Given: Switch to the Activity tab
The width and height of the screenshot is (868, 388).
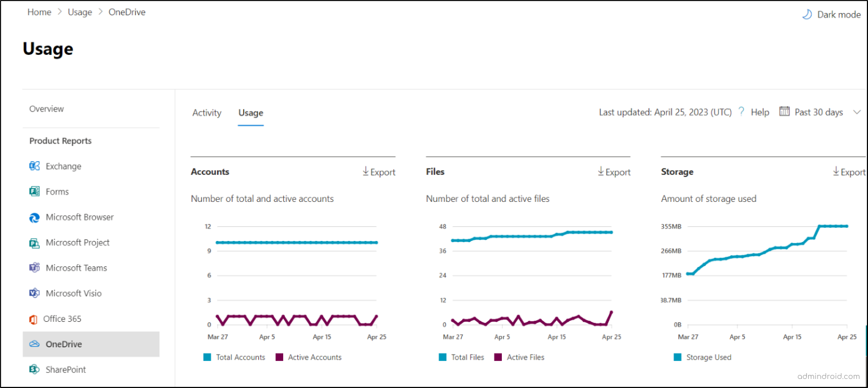Looking at the screenshot, I should click(x=207, y=113).
